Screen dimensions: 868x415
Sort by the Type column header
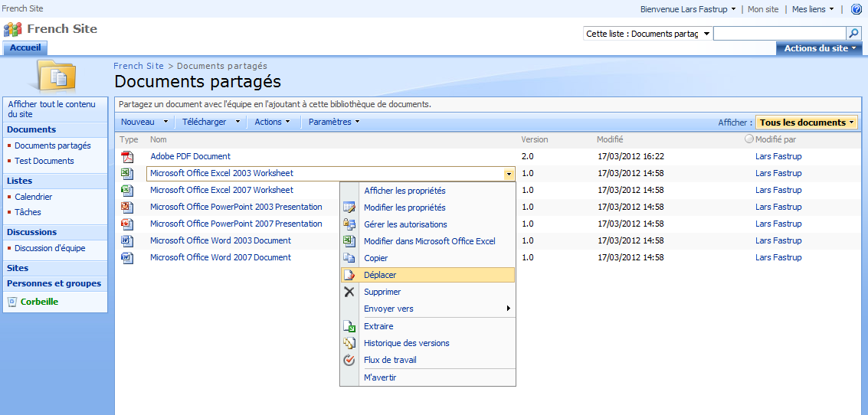(129, 139)
